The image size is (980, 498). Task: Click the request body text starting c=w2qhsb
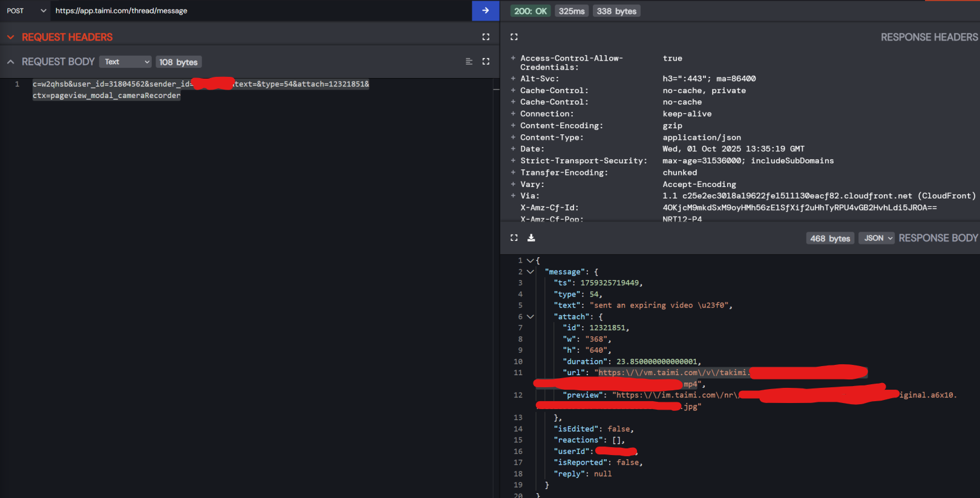pos(201,84)
